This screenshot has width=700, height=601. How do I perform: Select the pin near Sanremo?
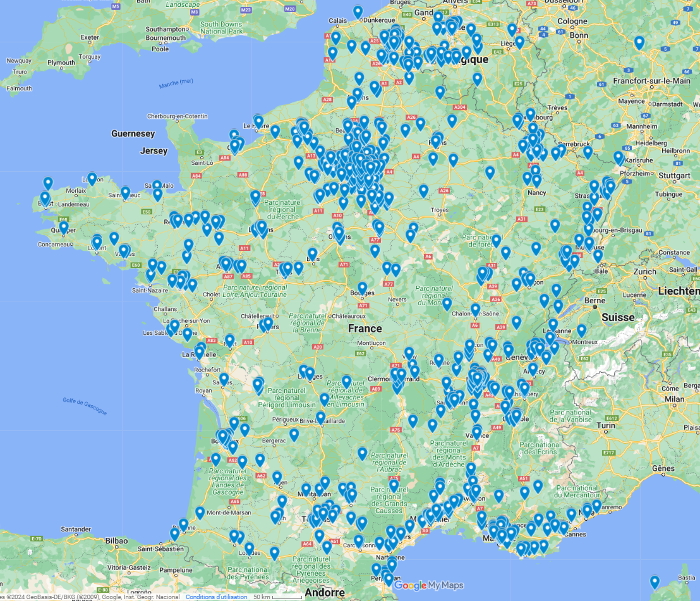(596, 506)
